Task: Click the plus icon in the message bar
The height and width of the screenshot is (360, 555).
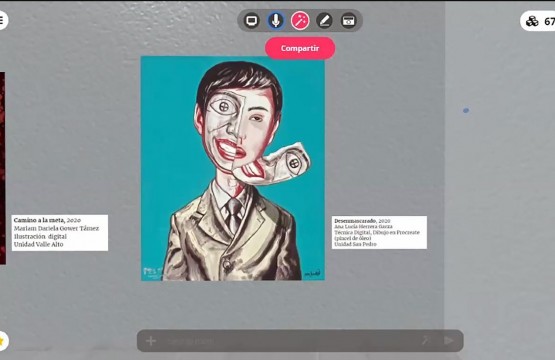Action: click(x=151, y=341)
